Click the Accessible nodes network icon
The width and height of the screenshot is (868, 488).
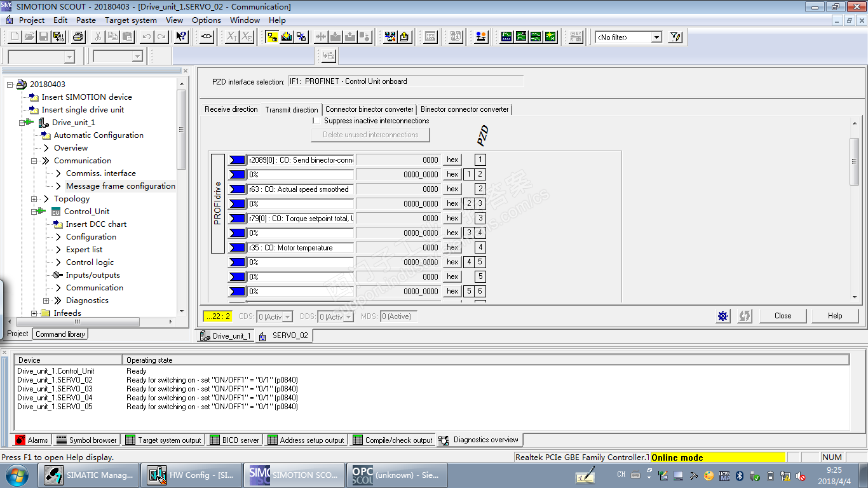click(x=390, y=37)
